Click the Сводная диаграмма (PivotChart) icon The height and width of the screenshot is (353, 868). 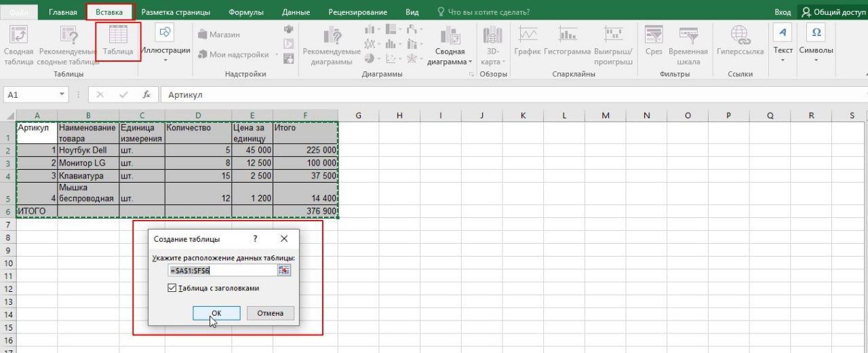pos(450,35)
